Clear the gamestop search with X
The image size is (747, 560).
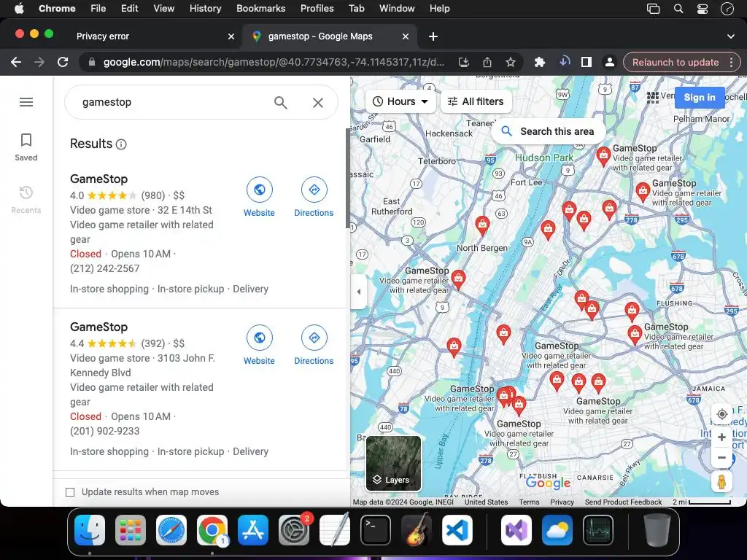[318, 102]
